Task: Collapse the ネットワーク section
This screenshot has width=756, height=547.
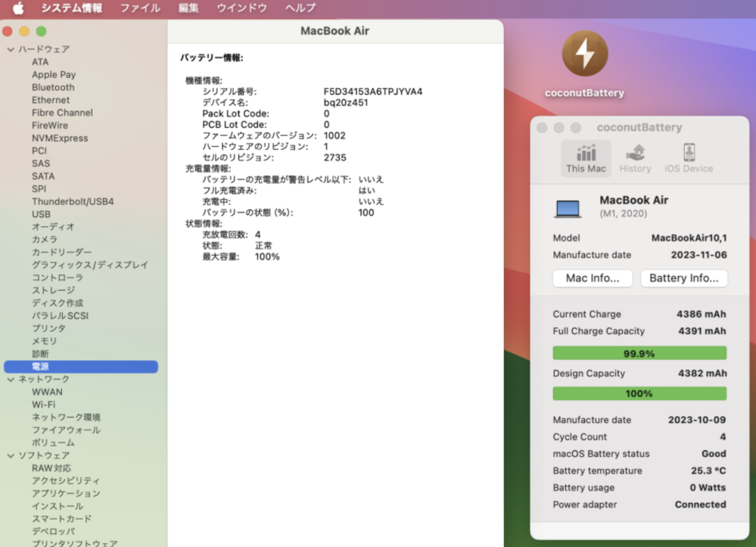Action: click(11, 379)
